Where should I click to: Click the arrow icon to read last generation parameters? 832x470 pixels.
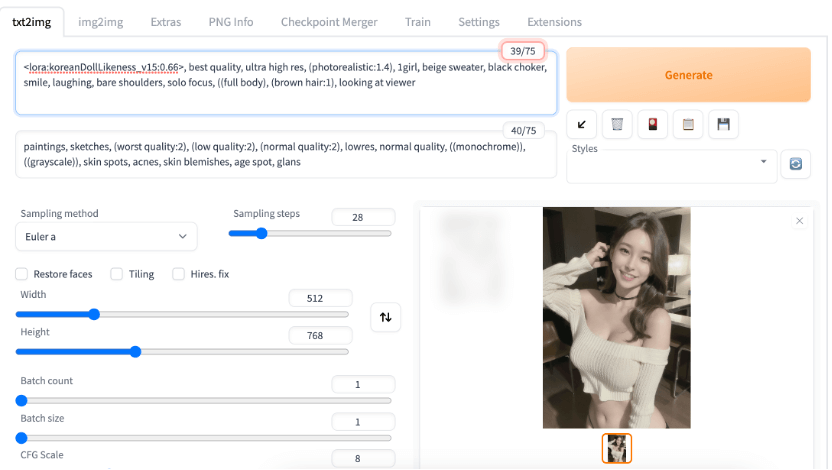[x=582, y=124]
